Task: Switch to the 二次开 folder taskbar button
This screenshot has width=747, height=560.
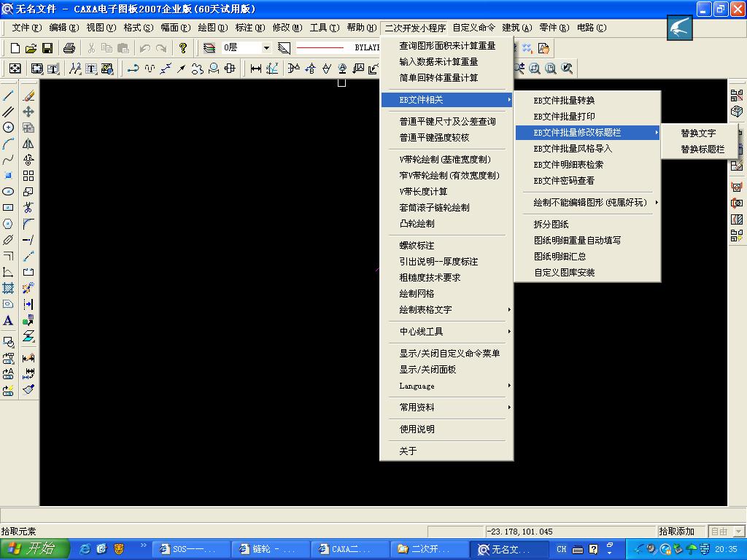Action: click(429, 549)
